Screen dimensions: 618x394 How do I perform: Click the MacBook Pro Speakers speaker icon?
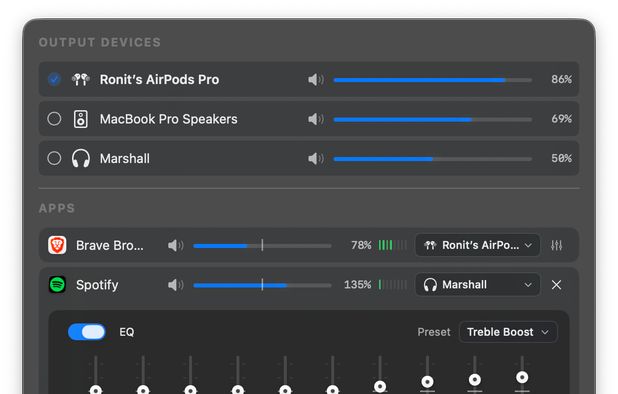[x=81, y=119]
